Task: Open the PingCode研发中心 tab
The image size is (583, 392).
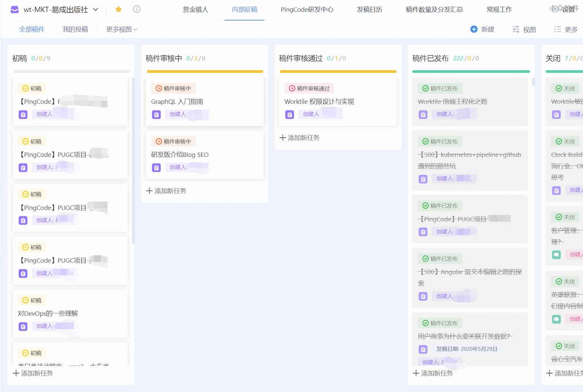Action: pyautogui.click(x=307, y=9)
